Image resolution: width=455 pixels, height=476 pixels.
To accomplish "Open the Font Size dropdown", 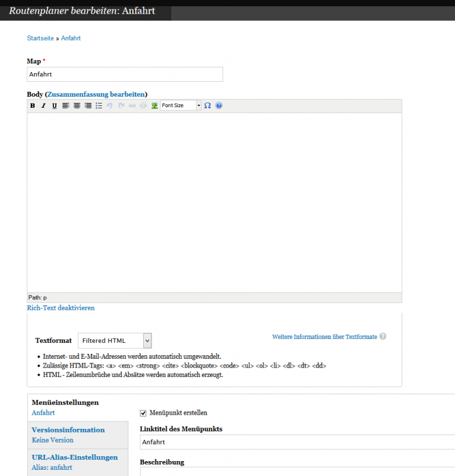I will coord(181,106).
